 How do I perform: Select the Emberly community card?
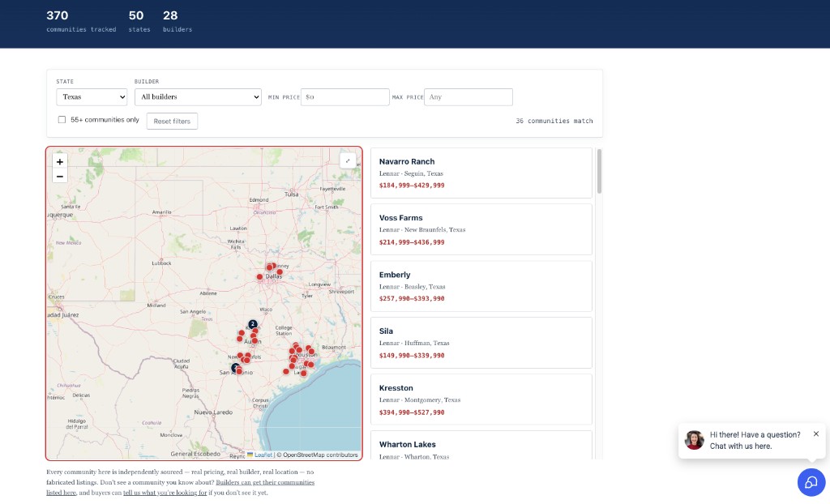pos(481,286)
